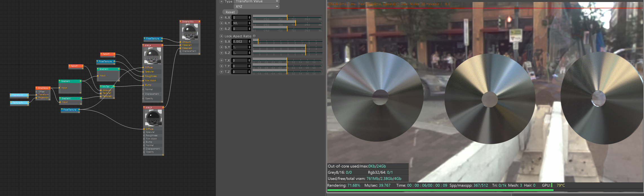Toggle the S.X animation circle
The height and width of the screenshot is (196, 644).
(x=222, y=42)
